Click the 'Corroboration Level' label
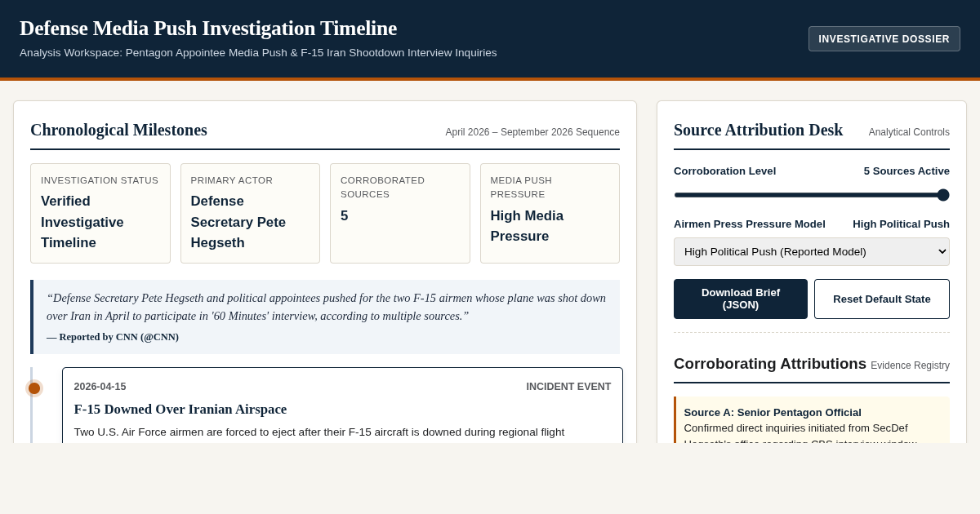The height and width of the screenshot is (514, 980). click(x=724, y=171)
